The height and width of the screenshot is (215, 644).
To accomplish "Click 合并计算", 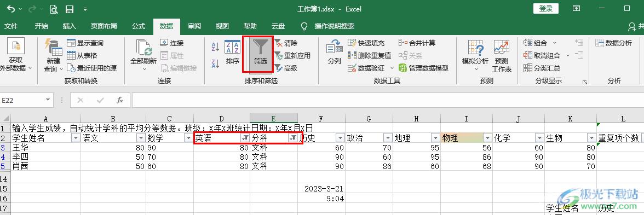I will tap(417, 43).
